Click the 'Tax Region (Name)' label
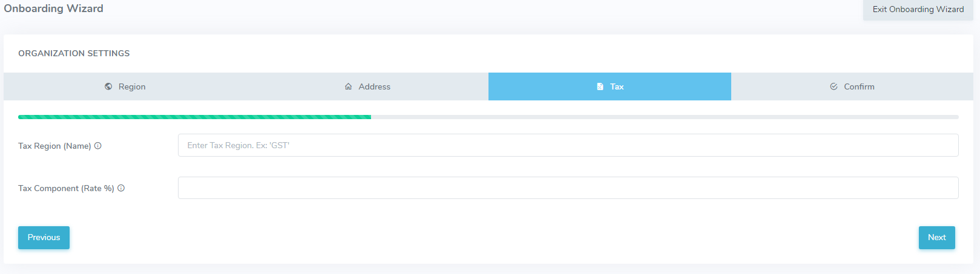Image resolution: width=980 pixels, height=274 pixels. (54, 146)
